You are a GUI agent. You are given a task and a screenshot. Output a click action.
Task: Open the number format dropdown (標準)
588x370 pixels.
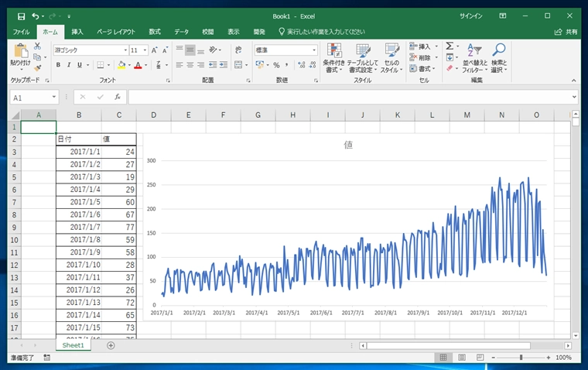click(x=314, y=50)
